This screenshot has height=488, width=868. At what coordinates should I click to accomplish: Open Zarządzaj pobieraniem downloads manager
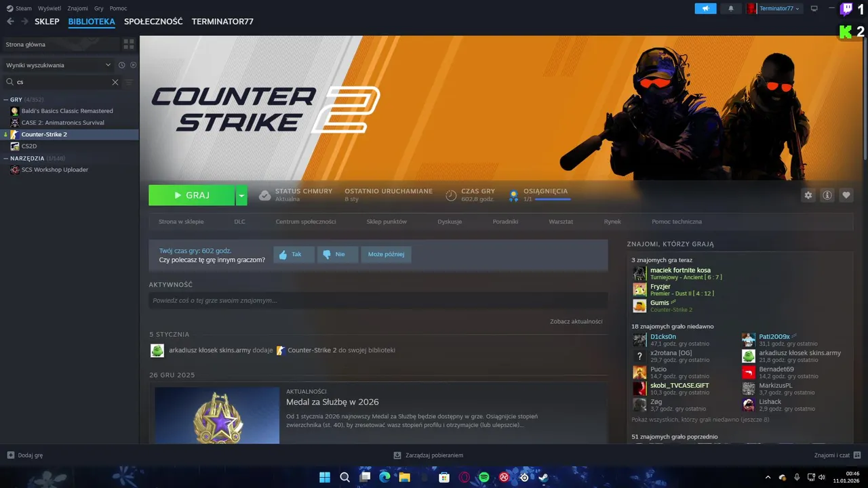pyautogui.click(x=429, y=455)
